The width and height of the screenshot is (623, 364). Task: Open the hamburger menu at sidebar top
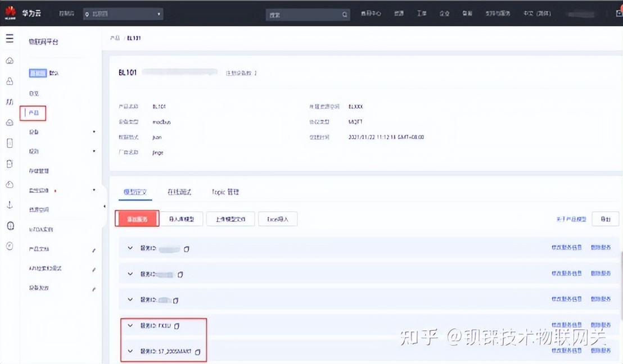point(10,39)
